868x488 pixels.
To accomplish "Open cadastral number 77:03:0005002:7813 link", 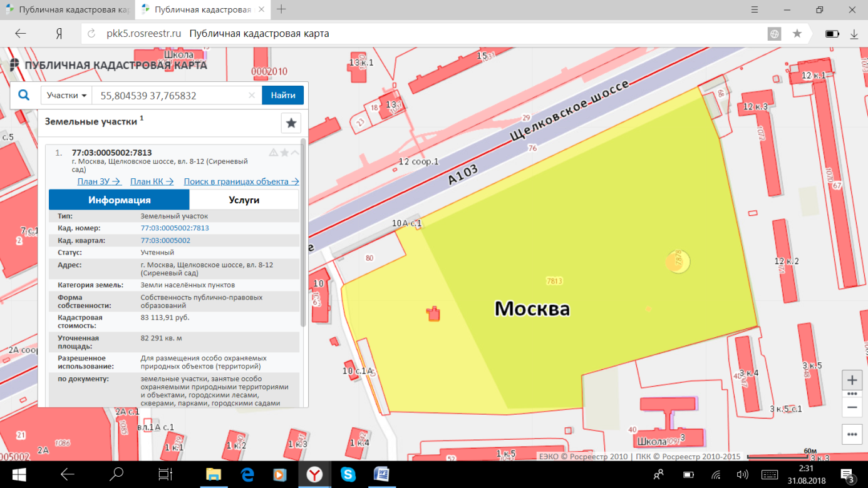I will (175, 228).
